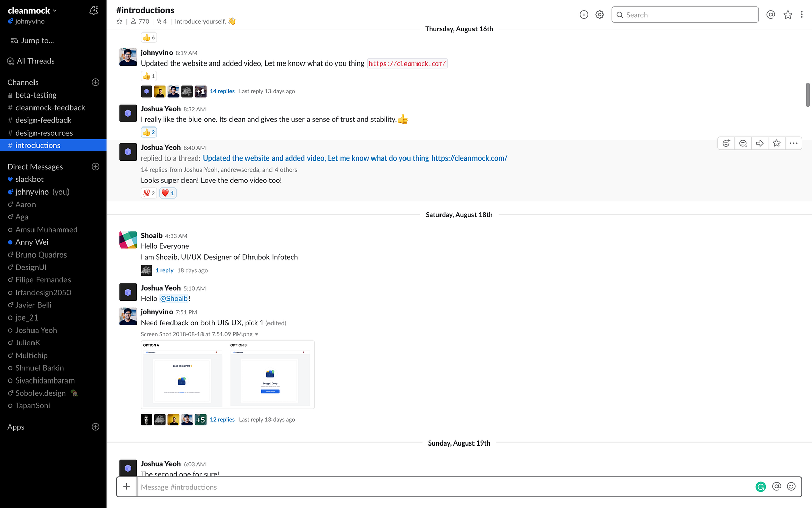Star the #introductions channel in header

[120, 21]
